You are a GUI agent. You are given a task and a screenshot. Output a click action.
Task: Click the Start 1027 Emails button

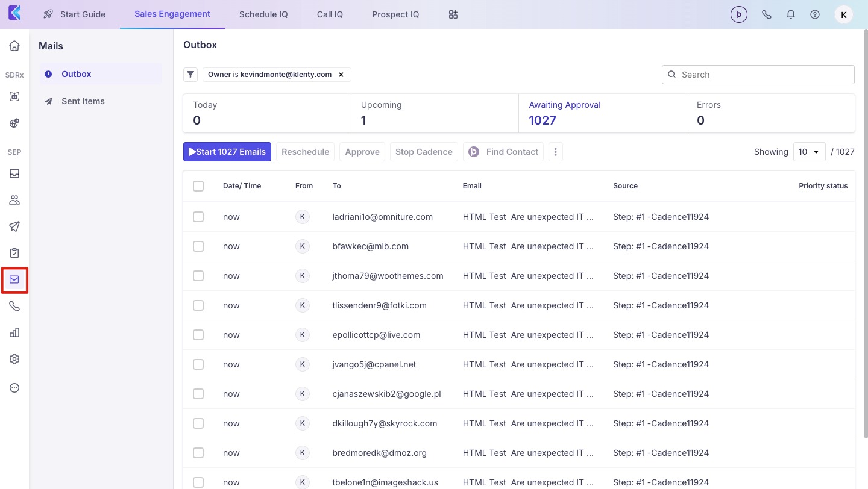coord(227,152)
